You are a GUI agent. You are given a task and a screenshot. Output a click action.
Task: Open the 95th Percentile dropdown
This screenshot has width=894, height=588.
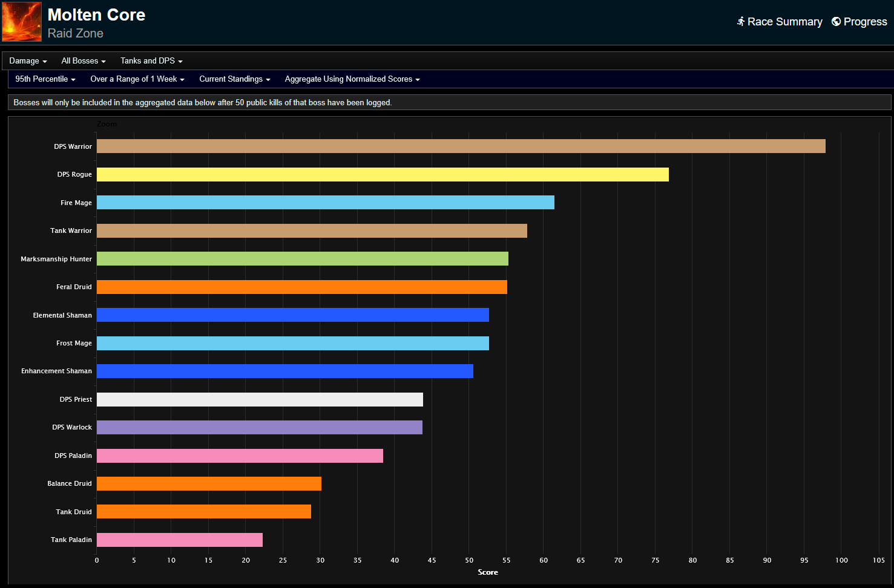click(x=45, y=79)
